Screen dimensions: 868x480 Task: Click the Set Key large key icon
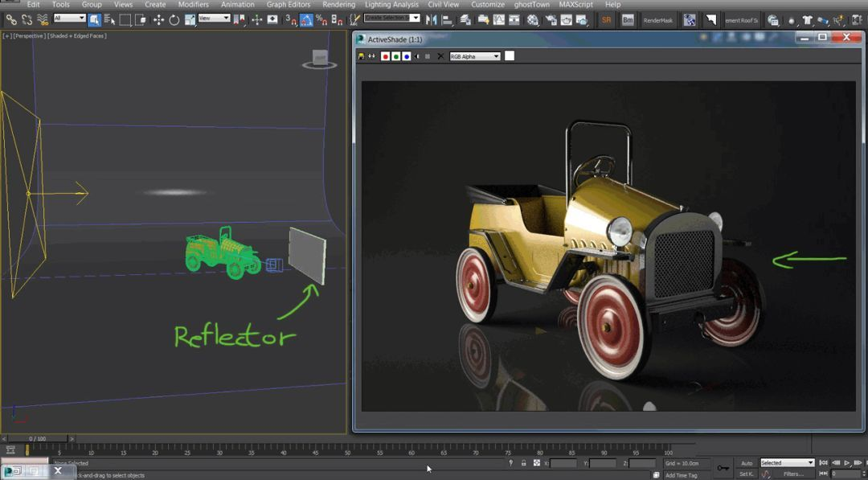723,467
